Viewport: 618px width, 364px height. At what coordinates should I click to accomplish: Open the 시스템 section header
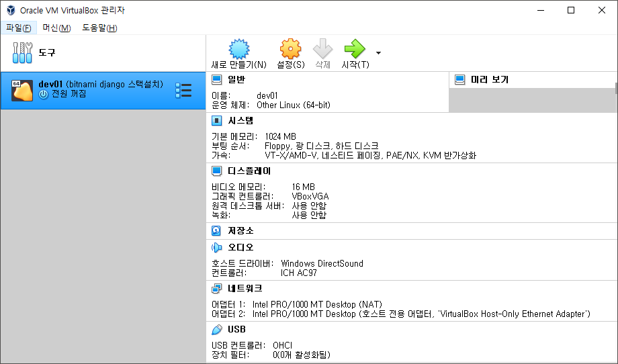coord(240,120)
